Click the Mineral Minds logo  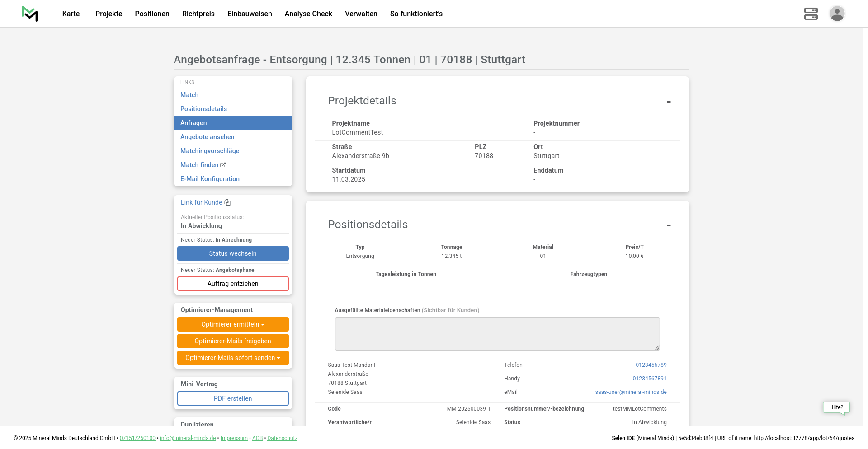30,14
